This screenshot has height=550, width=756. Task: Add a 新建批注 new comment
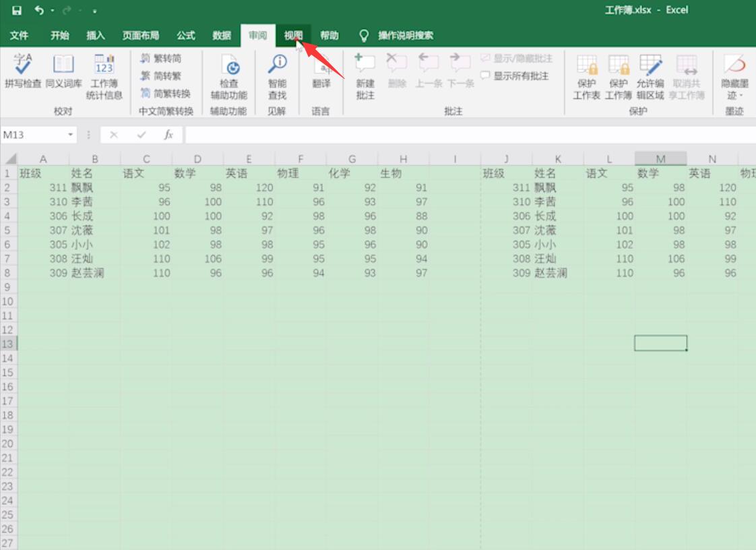coord(365,76)
